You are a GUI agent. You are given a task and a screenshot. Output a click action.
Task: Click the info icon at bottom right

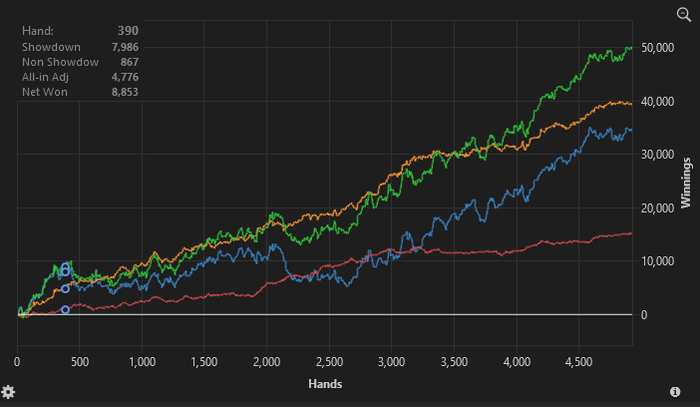(x=675, y=392)
